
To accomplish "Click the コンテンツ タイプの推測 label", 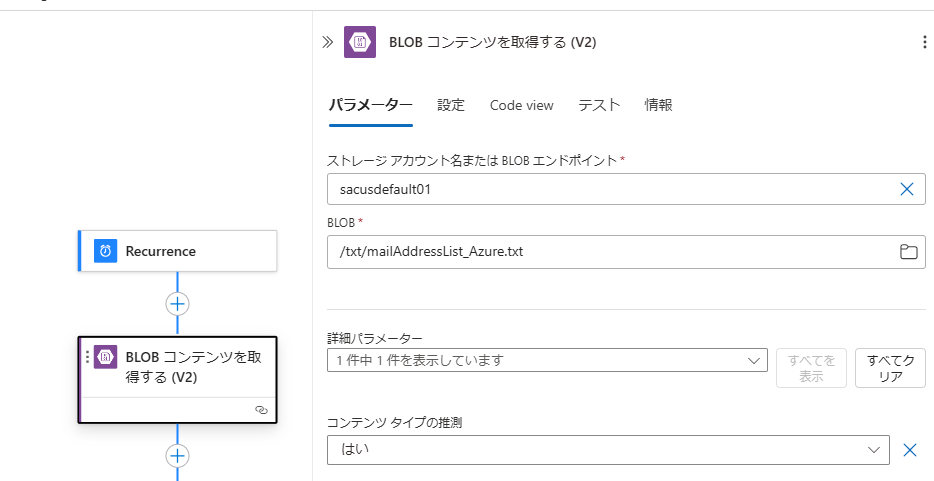I will coord(394,423).
